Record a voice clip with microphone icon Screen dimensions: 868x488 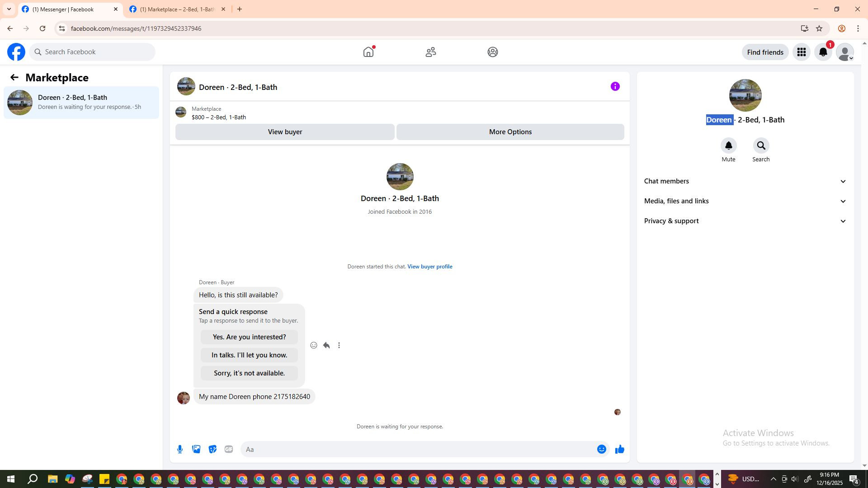(180, 449)
